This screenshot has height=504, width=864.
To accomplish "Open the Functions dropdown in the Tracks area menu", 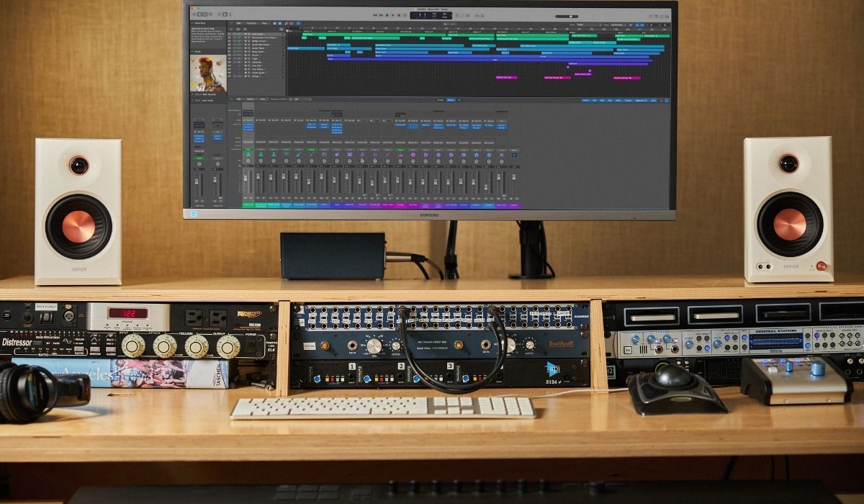I will coord(251,23).
